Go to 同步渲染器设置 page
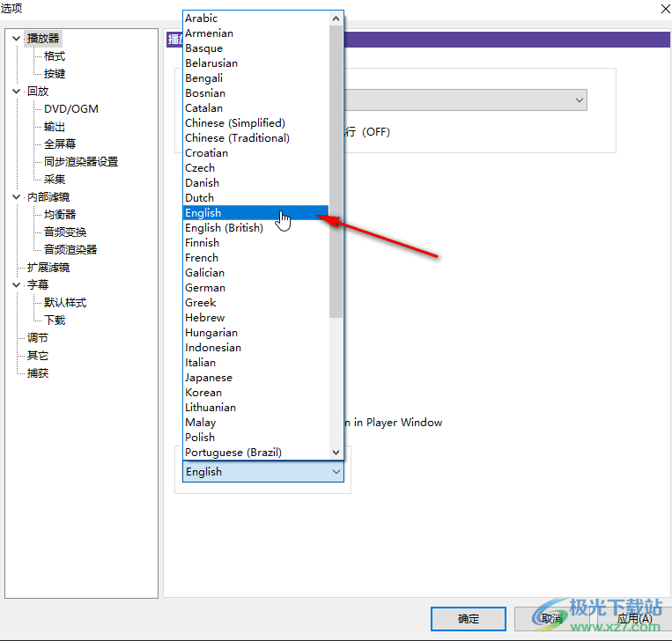The width and height of the screenshot is (672, 641). pos(81,161)
